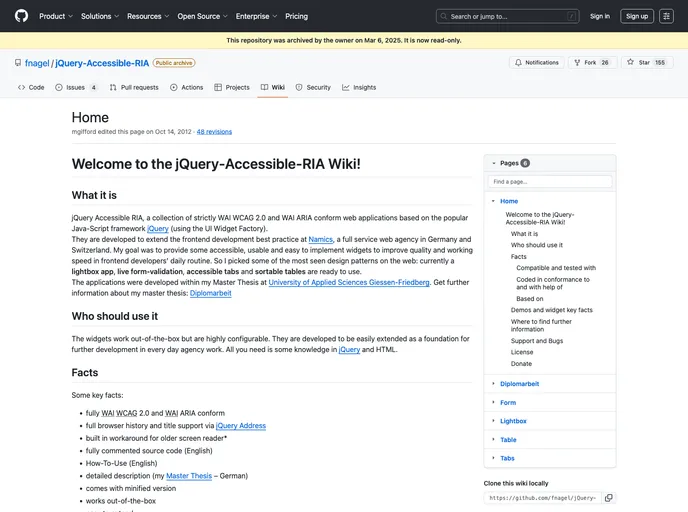Click the Find a page input
Image resolution: width=688 pixels, height=512 pixels.
tap(550, 182)
